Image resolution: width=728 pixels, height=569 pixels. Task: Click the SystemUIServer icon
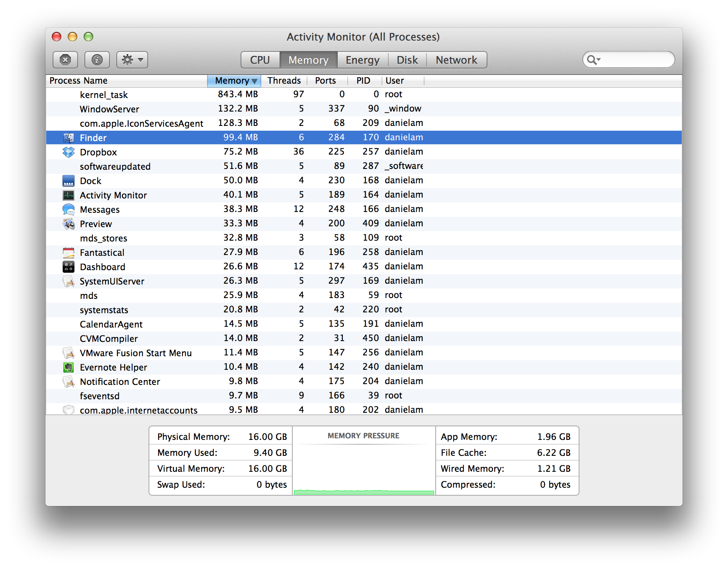68,281
